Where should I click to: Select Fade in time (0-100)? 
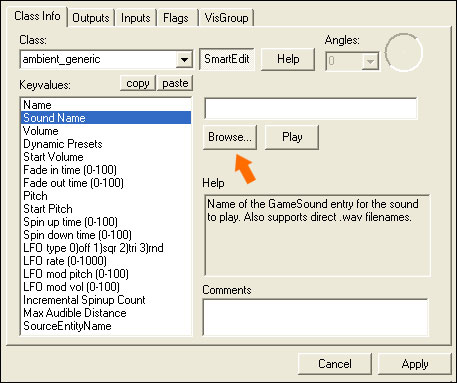pyautogui.click(x=106, y=170)
